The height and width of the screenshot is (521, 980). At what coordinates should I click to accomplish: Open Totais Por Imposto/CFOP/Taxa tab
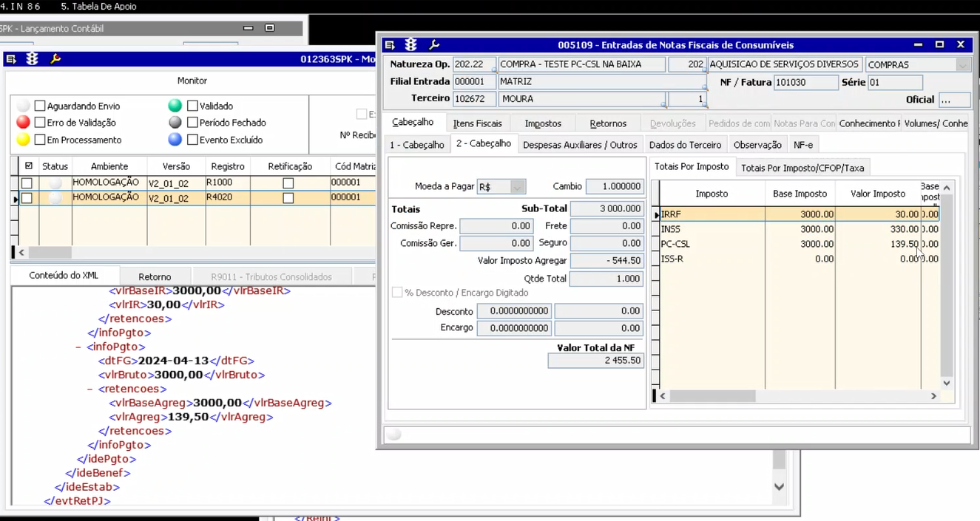pyautogui.click(x=802, y=168)
